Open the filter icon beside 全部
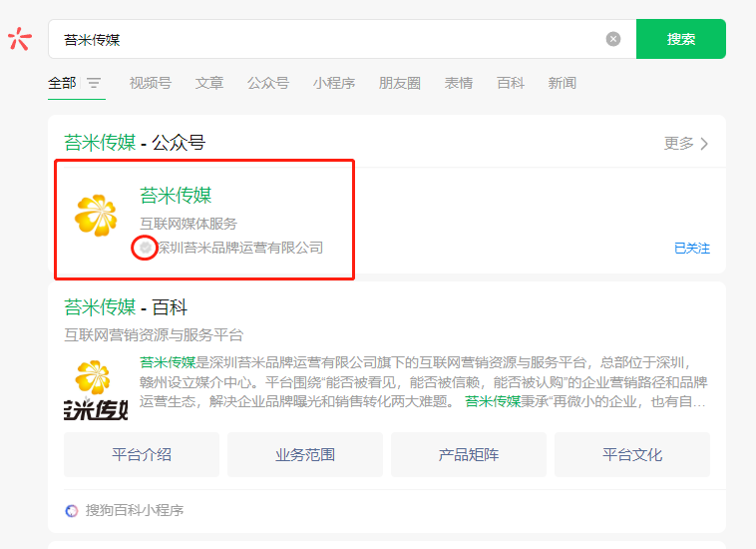The image size is (756, 549). [x=94, y=83]
